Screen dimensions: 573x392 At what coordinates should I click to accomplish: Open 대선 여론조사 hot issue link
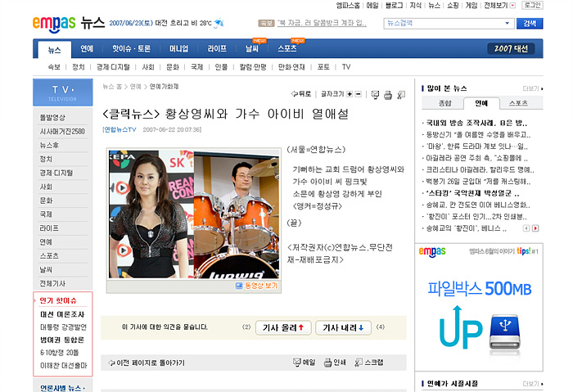point(62,314)
